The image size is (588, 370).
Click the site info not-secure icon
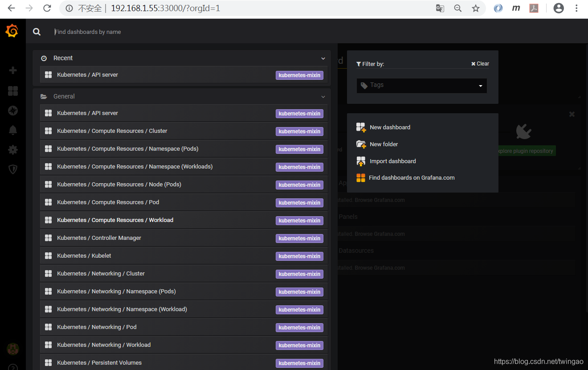click(x=69, y=8)
